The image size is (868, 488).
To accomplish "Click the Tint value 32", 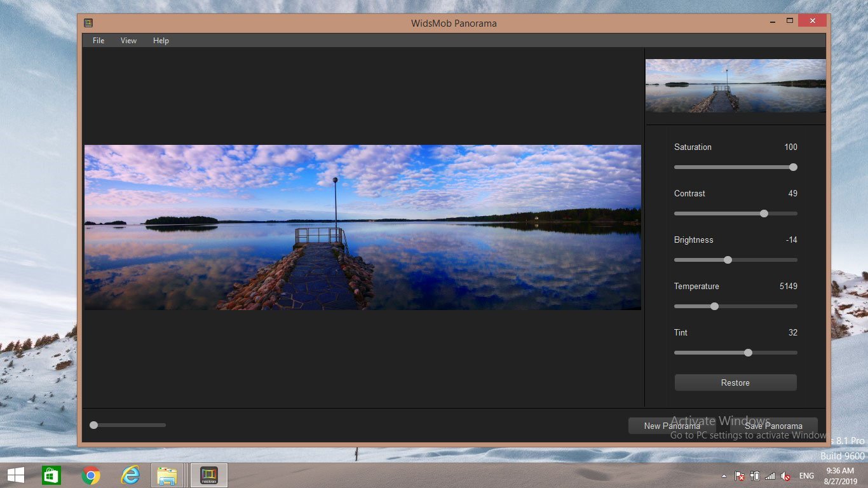I will [792, 332].
